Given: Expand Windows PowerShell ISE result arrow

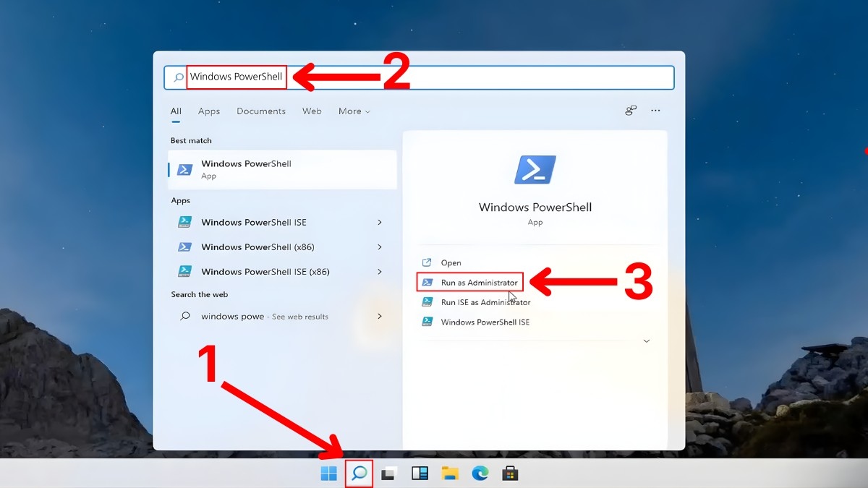Looking at the screenshot, I should 380,222.
